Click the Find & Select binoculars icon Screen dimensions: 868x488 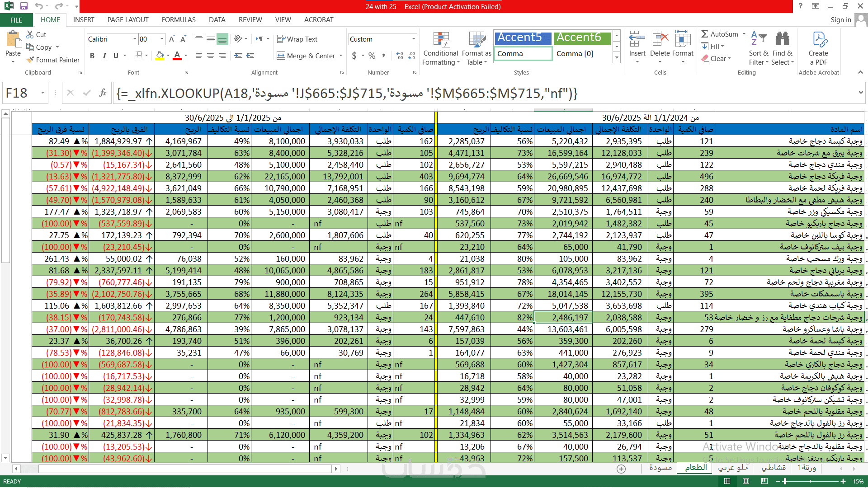click(x=782, y=40)
